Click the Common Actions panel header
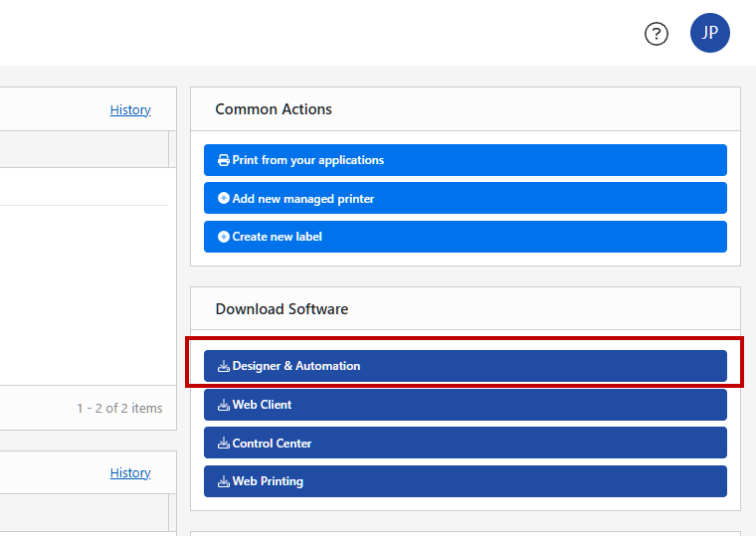This screenshot has height=536, width=756. pyautogui.click(x=466, y=109)
